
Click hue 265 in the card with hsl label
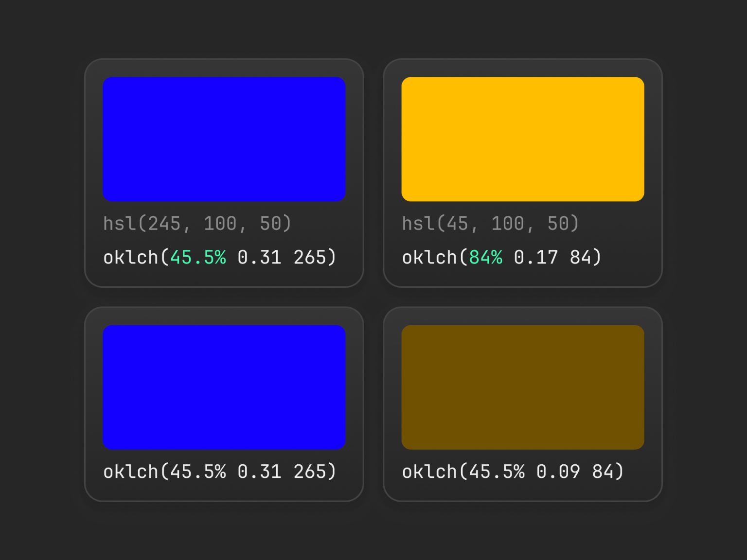tap(310, 258)
